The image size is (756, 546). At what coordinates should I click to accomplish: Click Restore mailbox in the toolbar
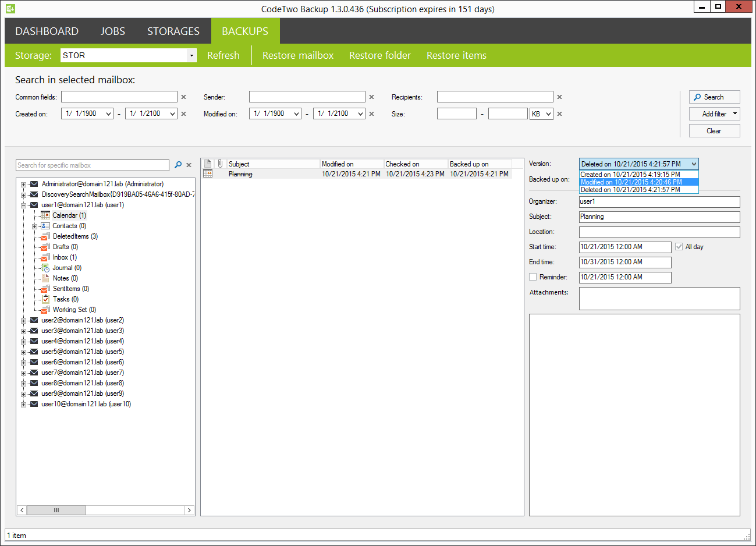pyautogui.click(x=298, y=55)
